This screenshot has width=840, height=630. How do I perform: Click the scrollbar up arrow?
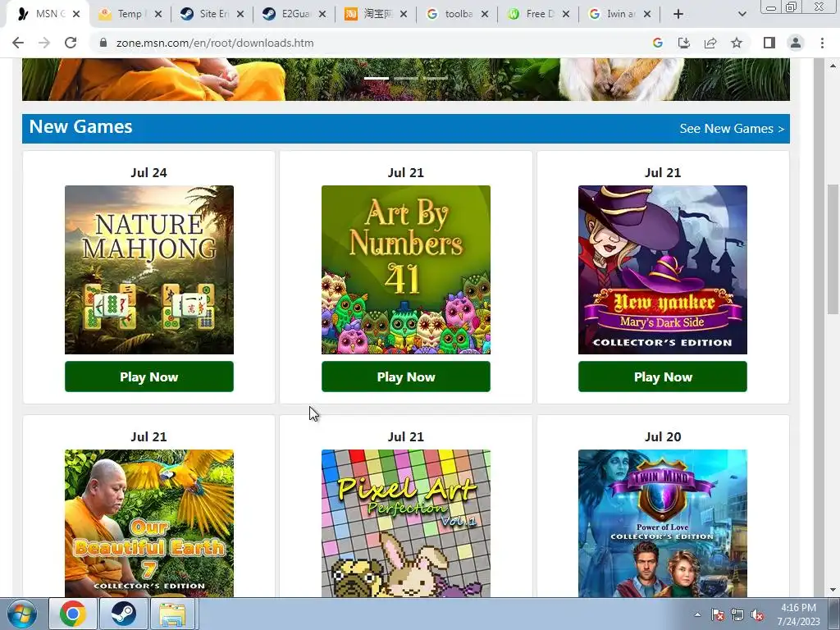pos(833,66)
